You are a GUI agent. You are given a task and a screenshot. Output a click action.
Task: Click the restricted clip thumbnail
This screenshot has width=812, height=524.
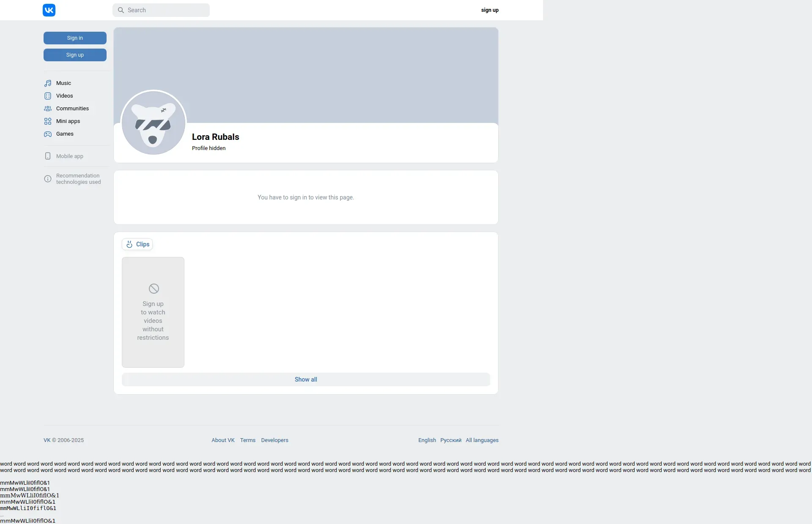pyautogui.click(x=153, y=312)
